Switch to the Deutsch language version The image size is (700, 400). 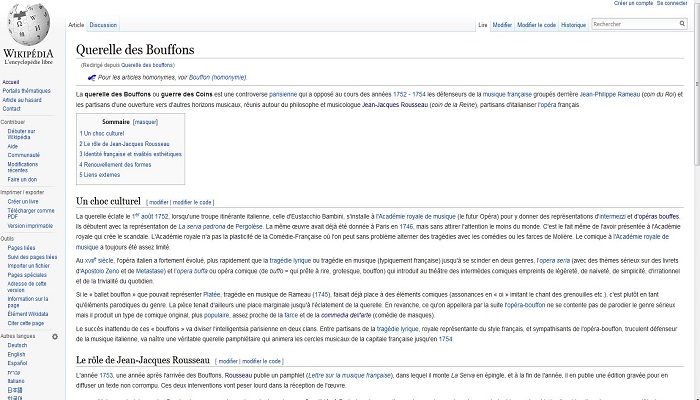click(17, 346)
